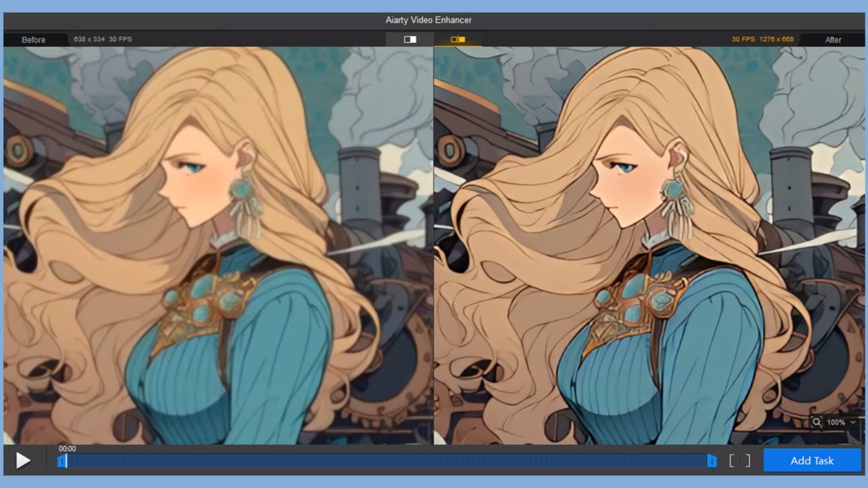Switch to single-view compare mode icon

pos(410,40)
